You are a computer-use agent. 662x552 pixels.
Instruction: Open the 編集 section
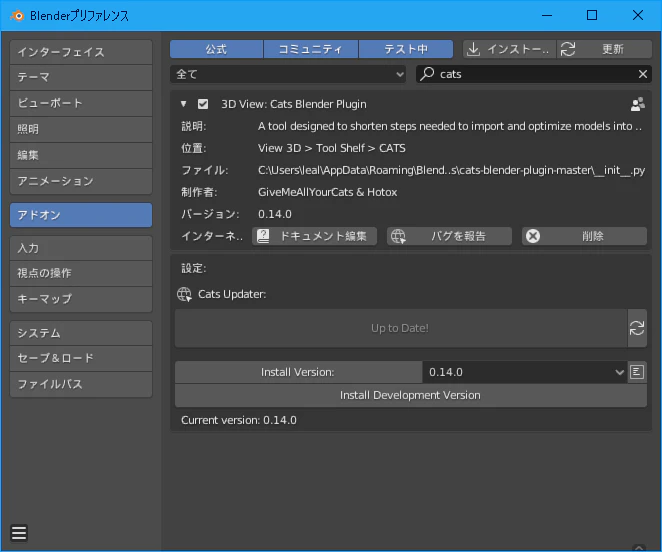[x=81, y=155]
